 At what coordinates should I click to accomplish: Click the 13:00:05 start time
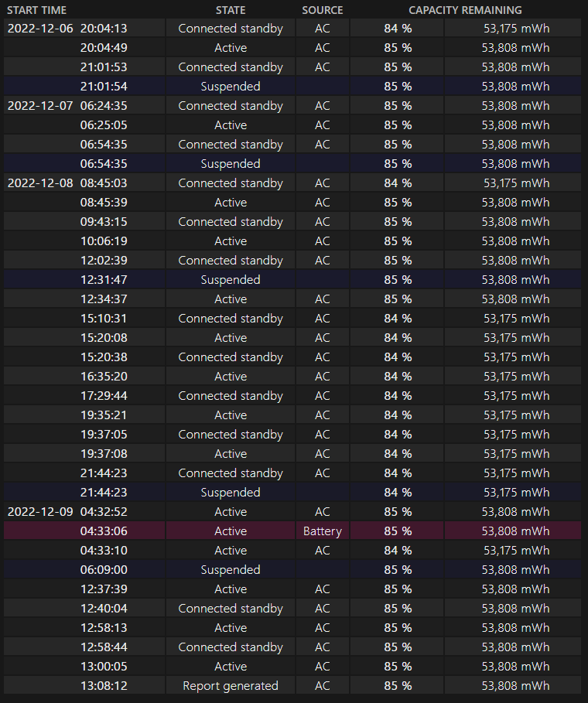coord(104,666)
